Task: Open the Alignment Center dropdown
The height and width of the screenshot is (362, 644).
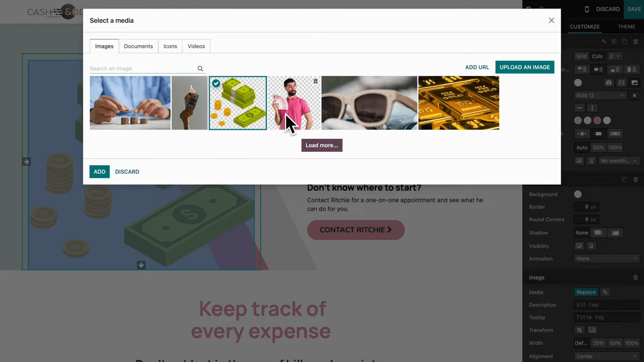Action: (x=606, y=356)
